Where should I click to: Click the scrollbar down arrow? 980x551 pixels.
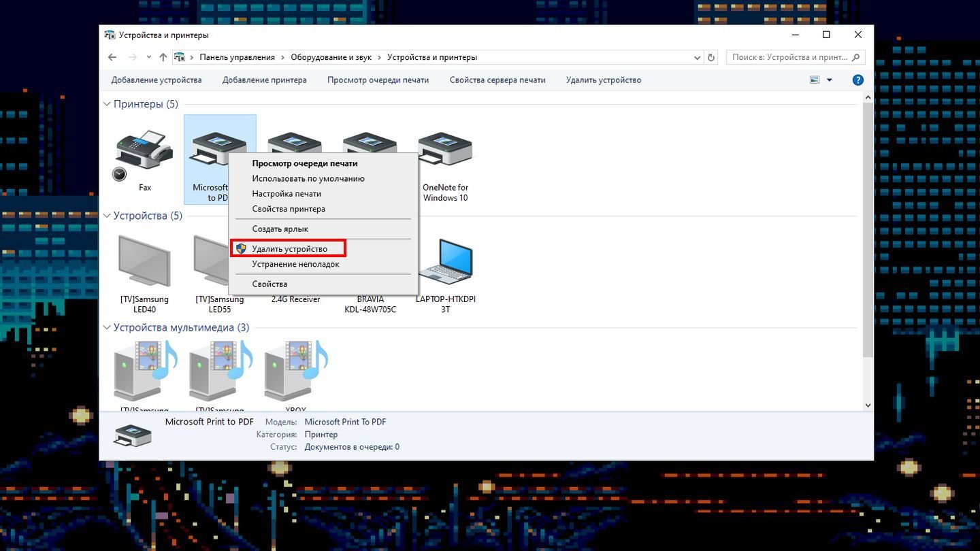click(868, 405)
